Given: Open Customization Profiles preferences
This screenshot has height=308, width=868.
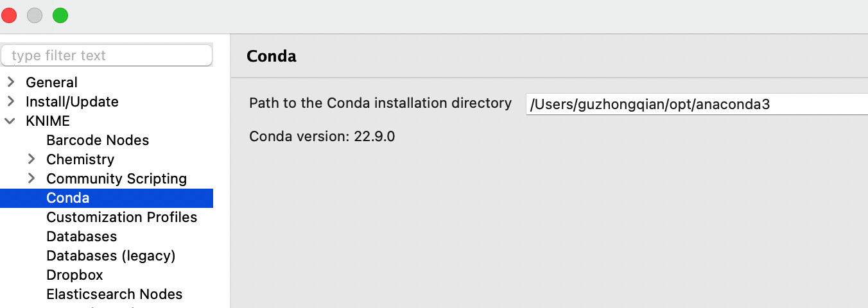Looking at the screenshot, I should click(x=121, y=217).
